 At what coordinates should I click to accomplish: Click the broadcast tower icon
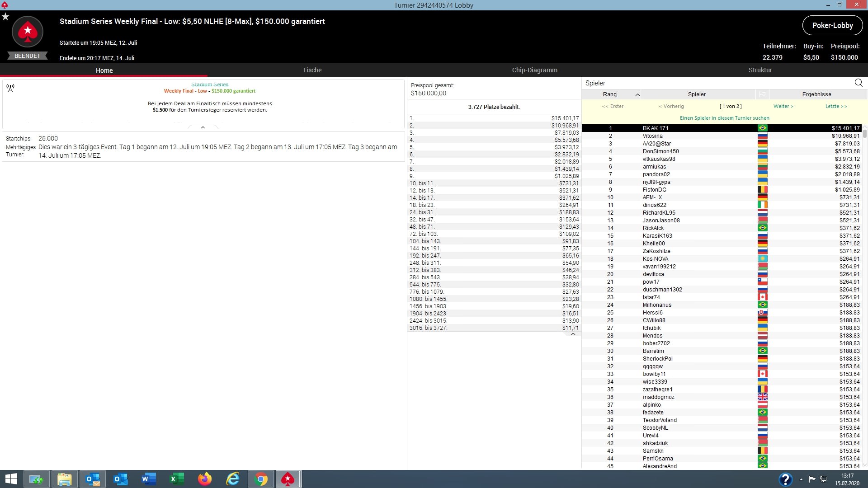pyautogui.click(x=10, y=88)
